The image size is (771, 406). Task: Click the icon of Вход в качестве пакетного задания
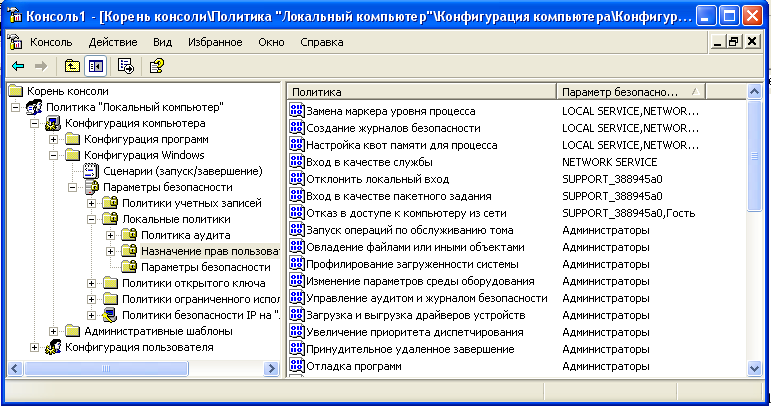point(297,195)
